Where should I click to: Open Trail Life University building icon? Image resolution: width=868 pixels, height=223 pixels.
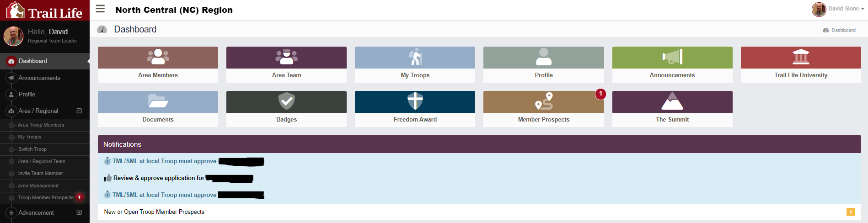pyautogui.click(x=801, y=57)
